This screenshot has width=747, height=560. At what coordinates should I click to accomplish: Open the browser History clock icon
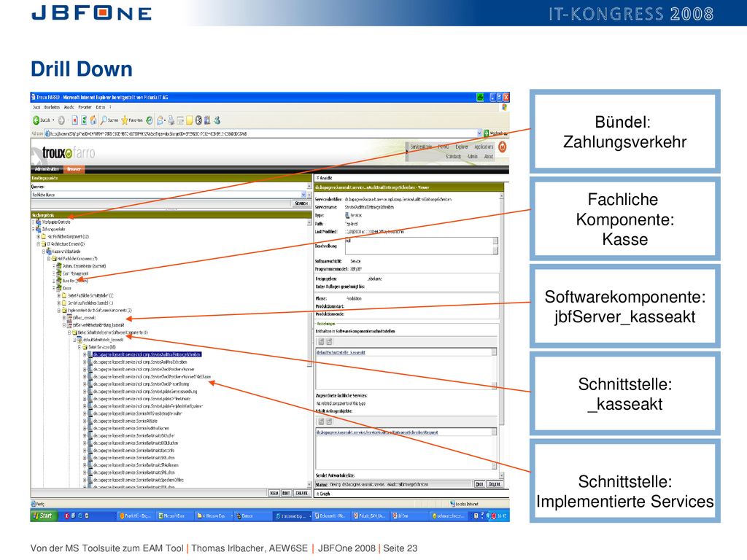click(x=150, y=120)
